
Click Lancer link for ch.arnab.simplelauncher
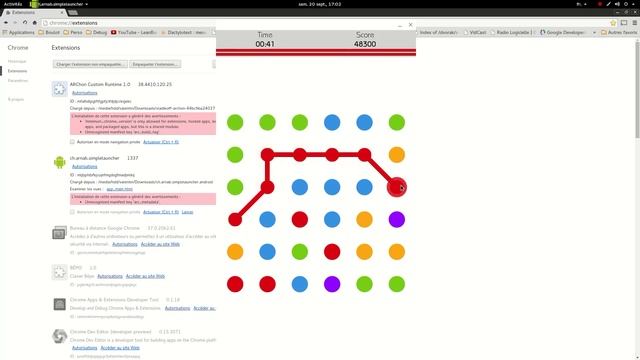click(187, 212)
